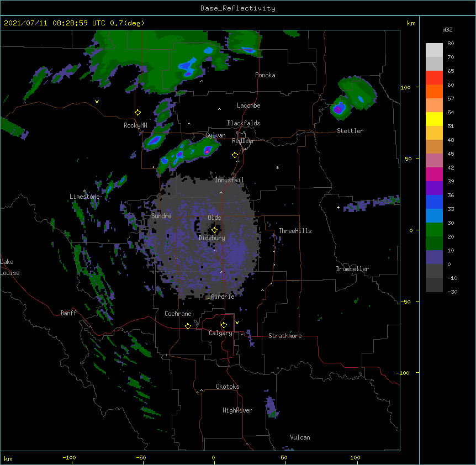The width and height of the screenshot is (476, 465).
Task: Select the blue swatch between 36 and 33 dBZ
Action: click(x=434, y=202)
